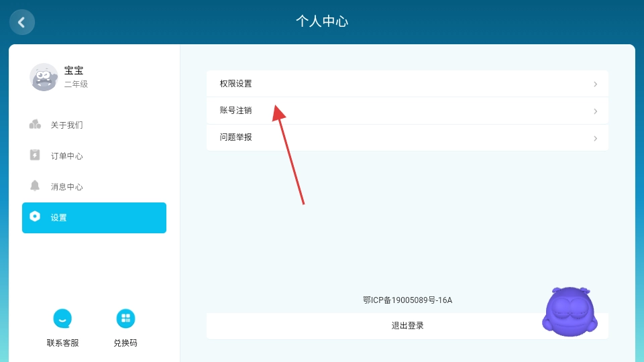Screen dimensions: 644x362
Task: Open the 订单中心 menu label
Action: pyautogui.click(x=67, y=156)
